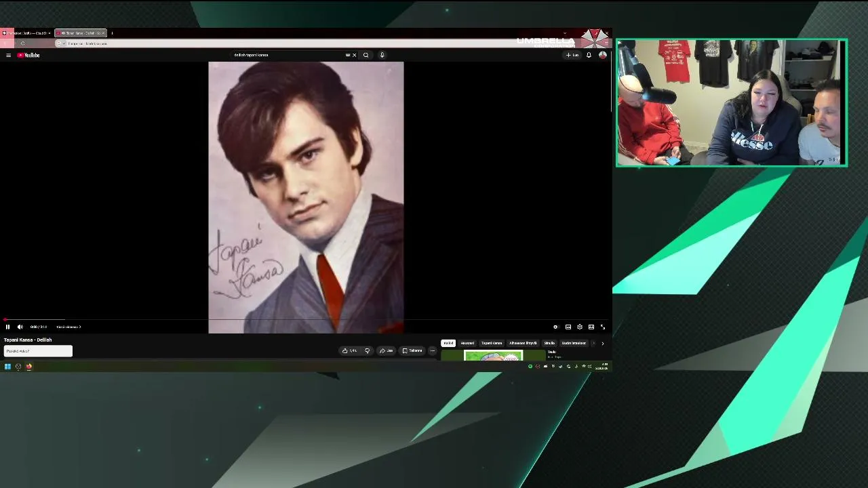This screenshot has height=488, width=868.
Task: Open the tab list dropdown chevron
Action: click(565, 33)
